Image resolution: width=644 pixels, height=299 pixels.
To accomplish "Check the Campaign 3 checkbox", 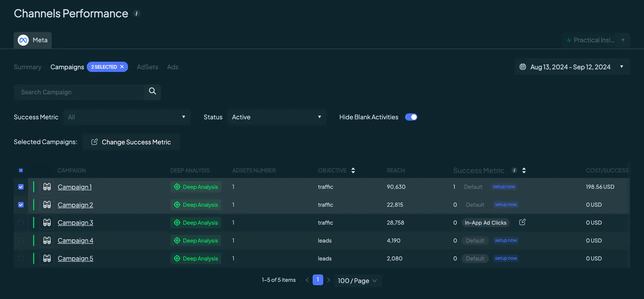I will (x=21, y=223).
